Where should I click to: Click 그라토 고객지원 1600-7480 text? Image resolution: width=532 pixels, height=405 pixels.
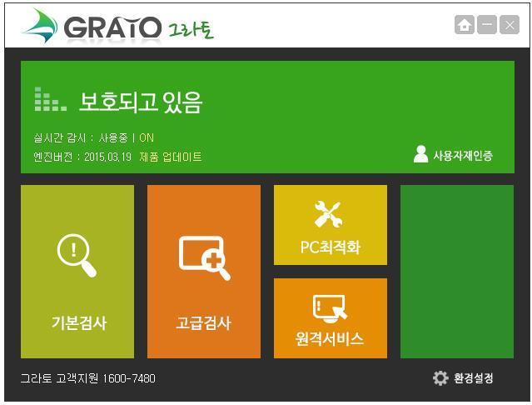[88, 378]
